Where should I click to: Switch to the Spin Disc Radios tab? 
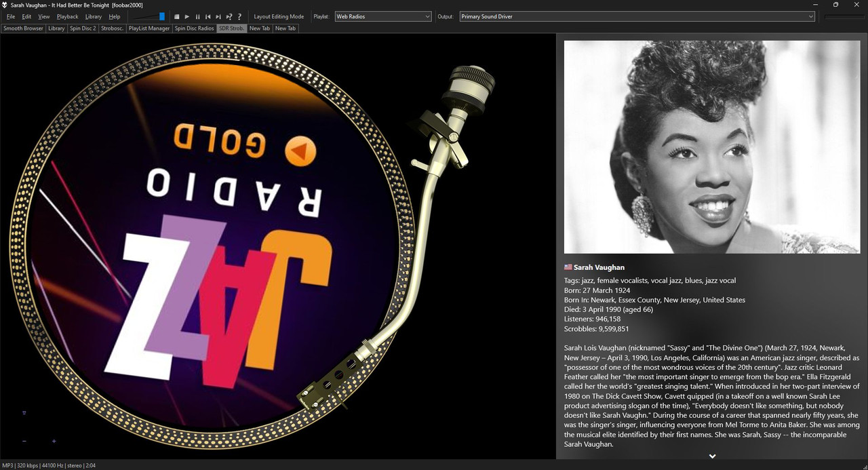(194, 28)
